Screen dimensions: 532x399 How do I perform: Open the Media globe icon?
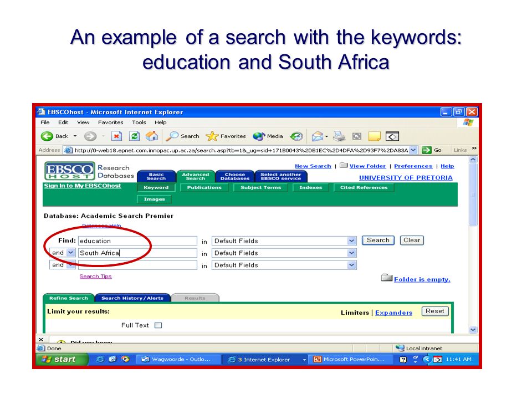click(259, 136)
